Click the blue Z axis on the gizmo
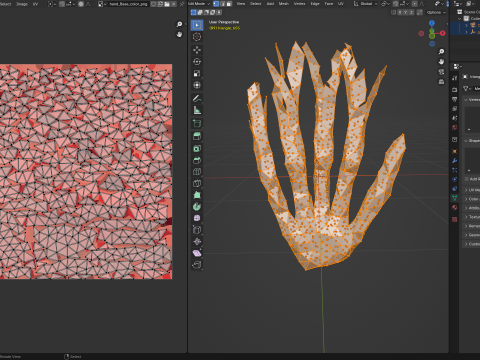 pyautogui.click(x=432, y=23)
